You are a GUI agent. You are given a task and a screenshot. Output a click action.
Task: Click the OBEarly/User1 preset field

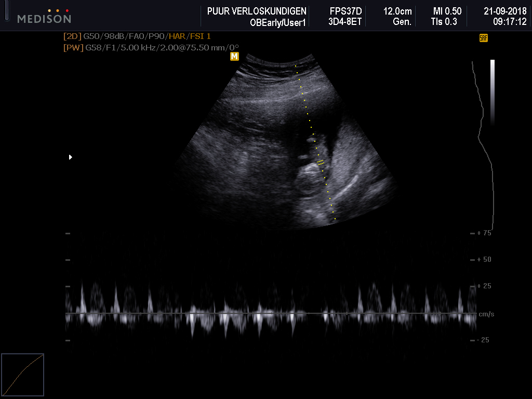[x=278, y=22]
